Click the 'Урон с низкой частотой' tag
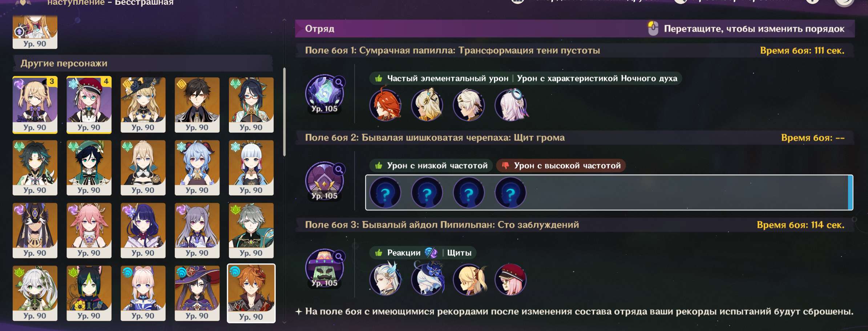Viewport: 868px width, 331px height. click(431, 166)
